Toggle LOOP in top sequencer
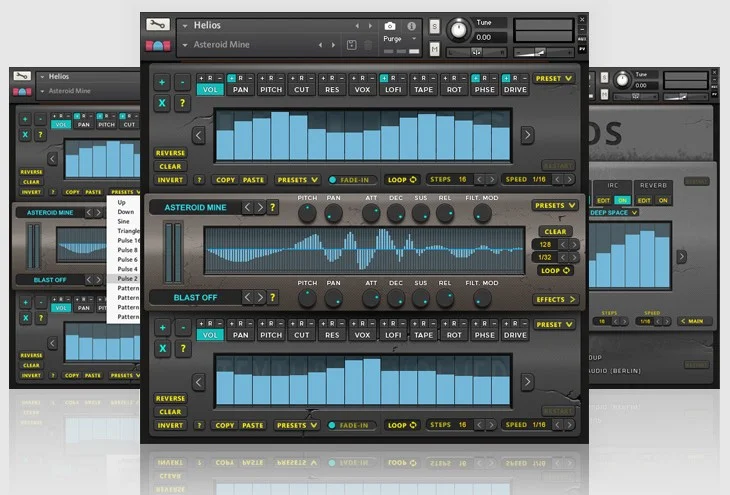Screen dimensions: 730x495 [x=402, y=180]
